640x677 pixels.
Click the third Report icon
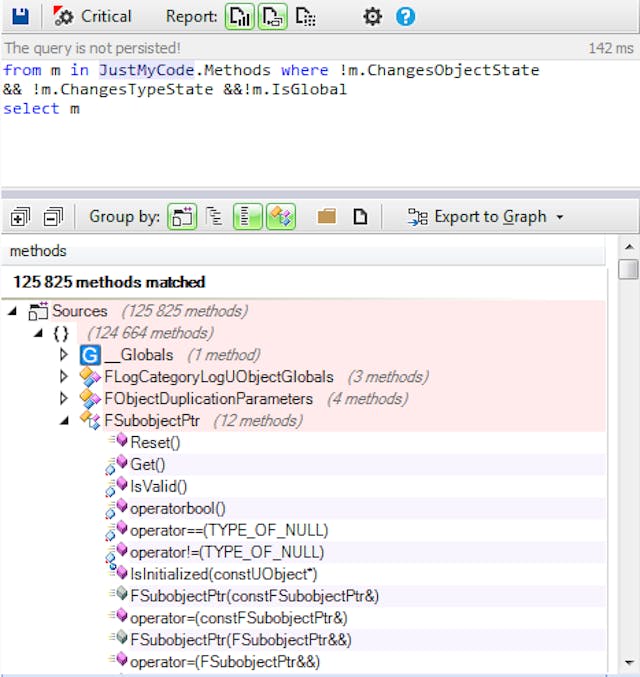point(306,16)
